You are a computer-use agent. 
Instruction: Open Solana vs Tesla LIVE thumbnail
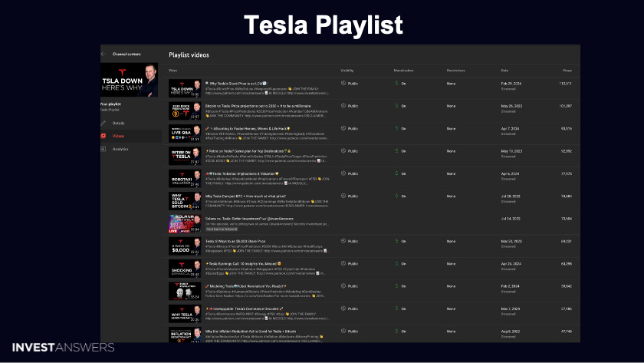[x=185, y=223]
